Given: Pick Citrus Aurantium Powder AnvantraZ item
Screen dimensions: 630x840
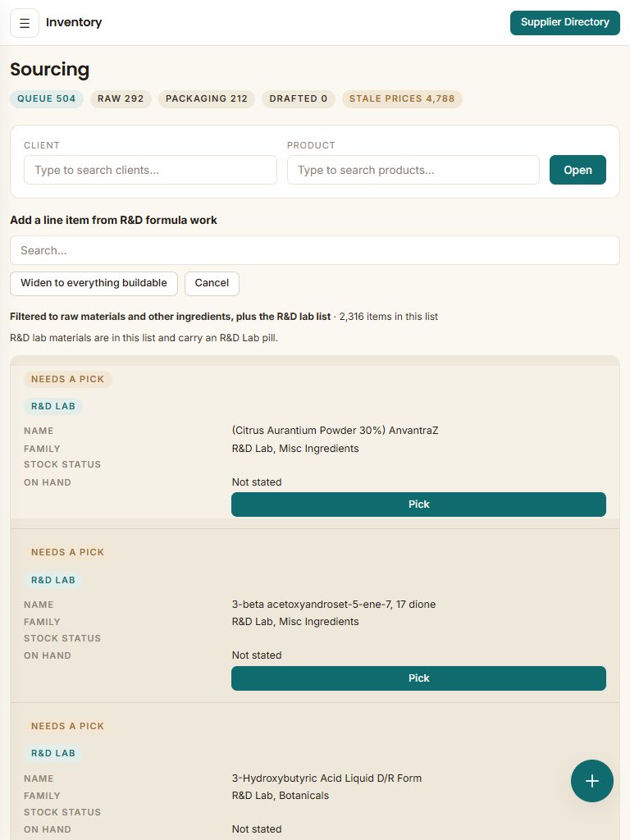Looking at the screenshot, I should tap(418, 504).
